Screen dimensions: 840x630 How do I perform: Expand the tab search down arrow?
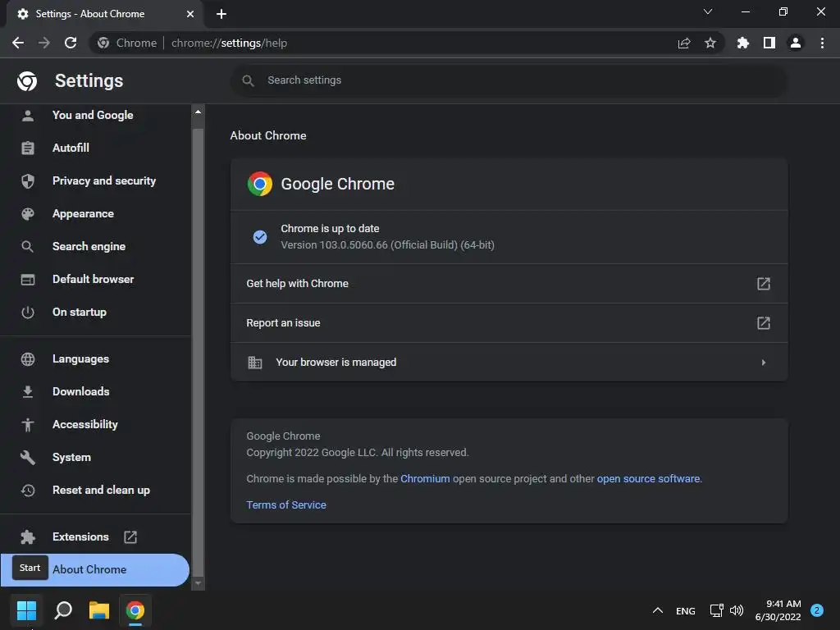coord(708,11)
